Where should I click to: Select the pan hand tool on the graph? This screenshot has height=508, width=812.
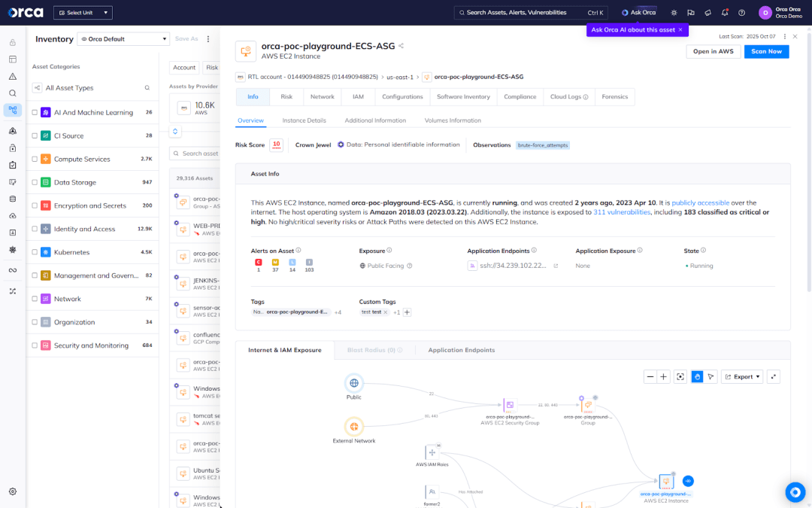pos(697,376)
